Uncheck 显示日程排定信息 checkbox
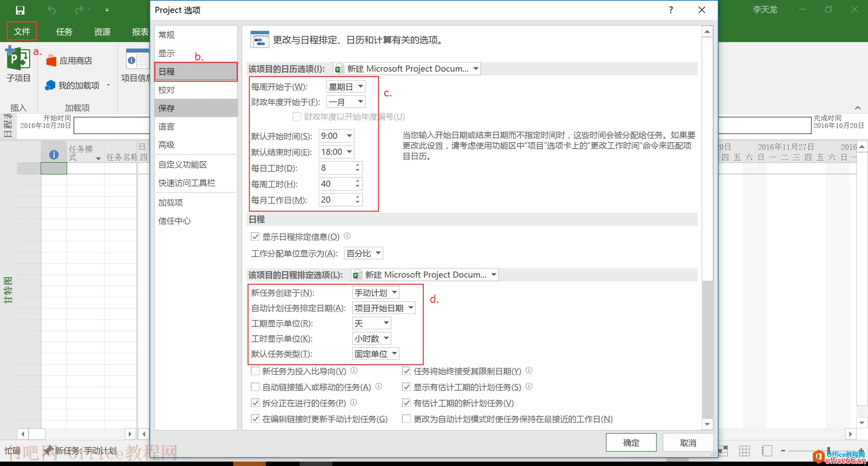This screenshot has width=868, height=466. coord(255,237)
